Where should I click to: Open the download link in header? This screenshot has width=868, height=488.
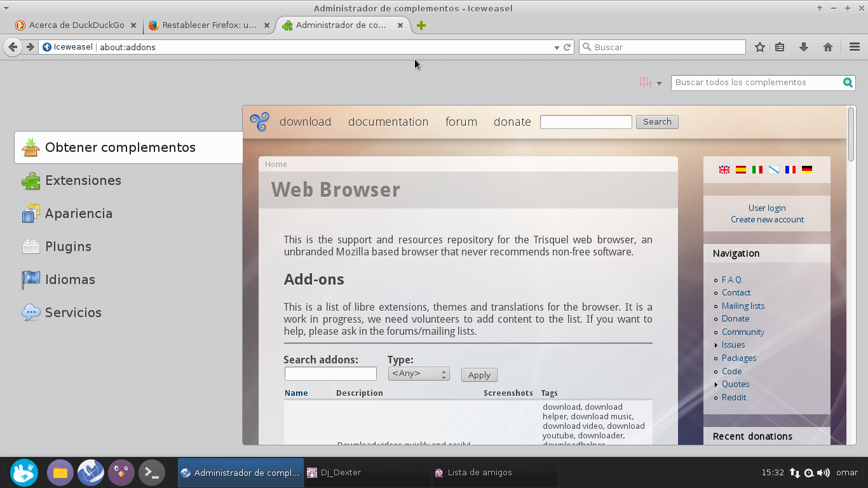click(x=305, y=122)
